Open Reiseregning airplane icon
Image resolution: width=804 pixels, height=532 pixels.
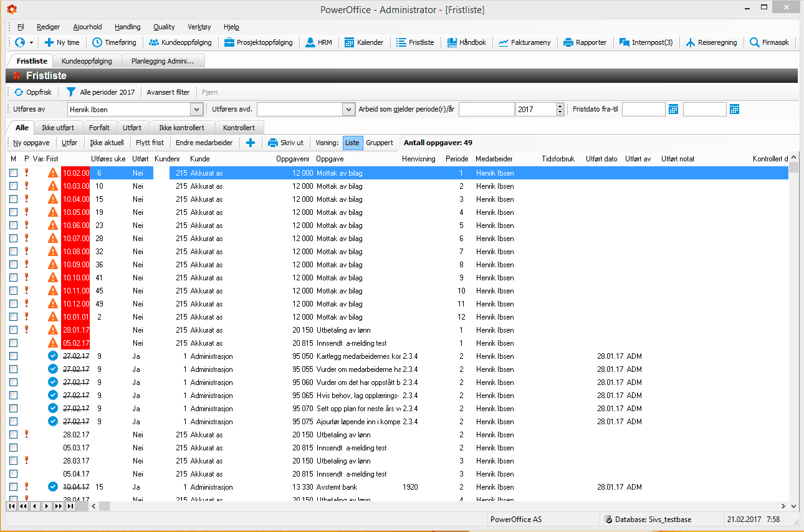[690, 42]
